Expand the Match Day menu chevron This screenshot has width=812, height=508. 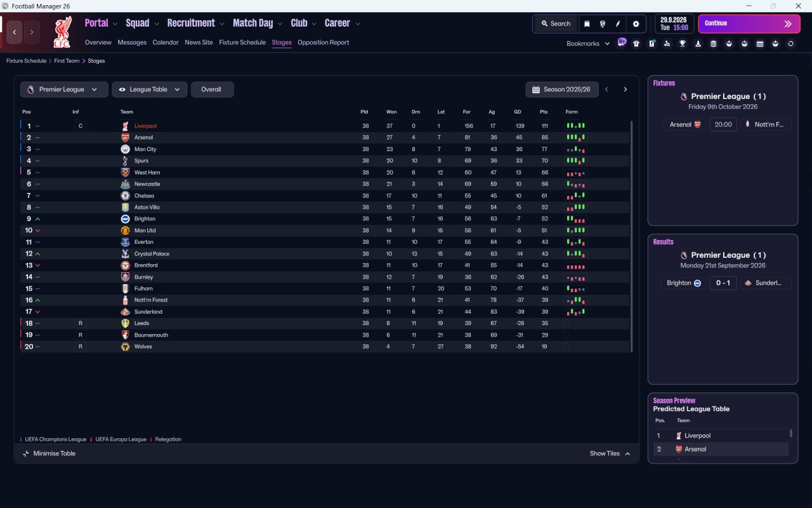click(280, 24)
